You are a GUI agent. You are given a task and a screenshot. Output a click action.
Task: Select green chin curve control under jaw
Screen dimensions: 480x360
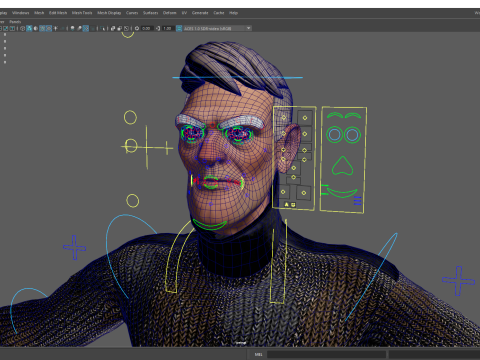(x=210, y=225)
